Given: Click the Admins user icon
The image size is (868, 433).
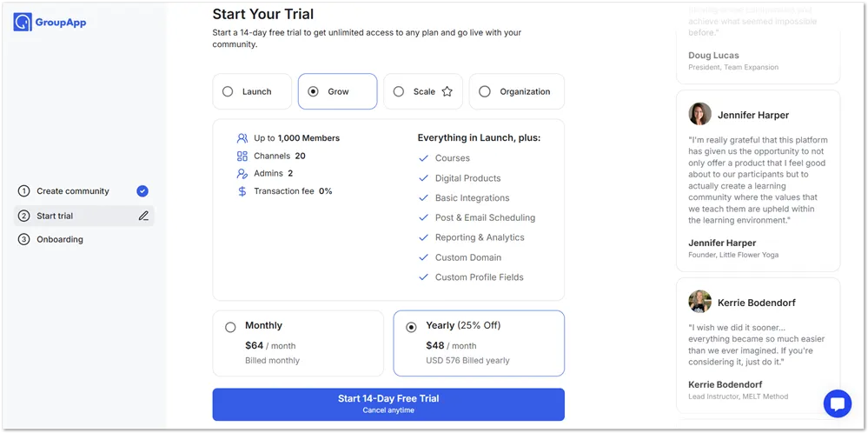Looking at the screenshot, I should point(242,174).
